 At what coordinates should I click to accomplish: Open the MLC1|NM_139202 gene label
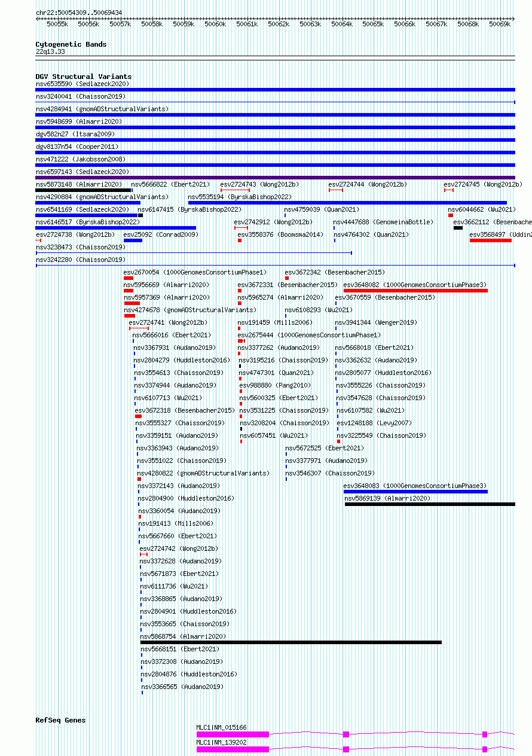point(222,742)
